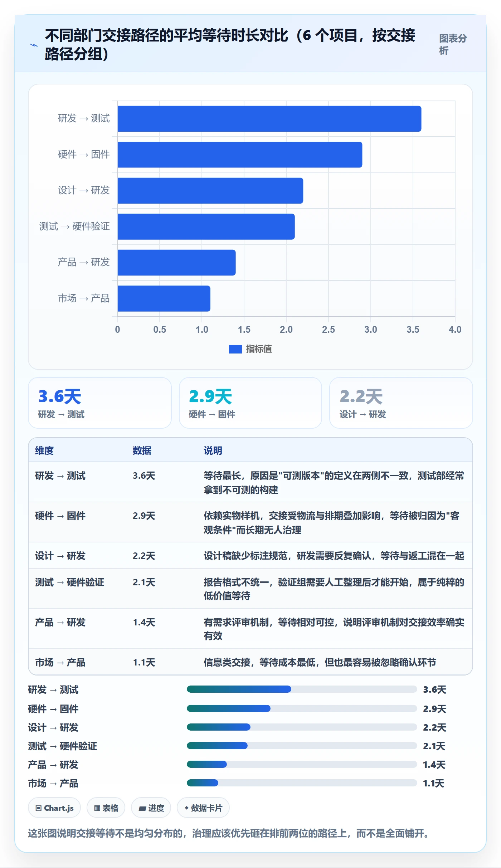
Task: Click the 进度 tag chip
Action: 151,808
